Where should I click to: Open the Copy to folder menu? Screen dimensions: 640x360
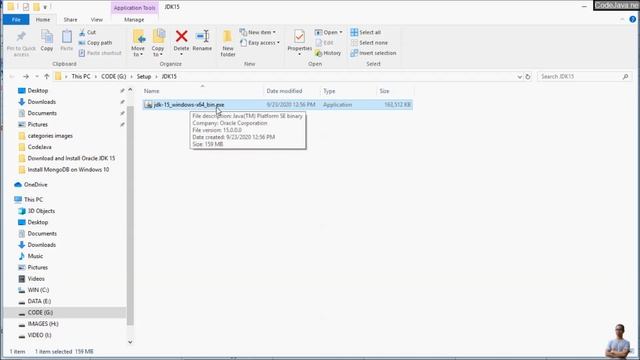(158, 43)
